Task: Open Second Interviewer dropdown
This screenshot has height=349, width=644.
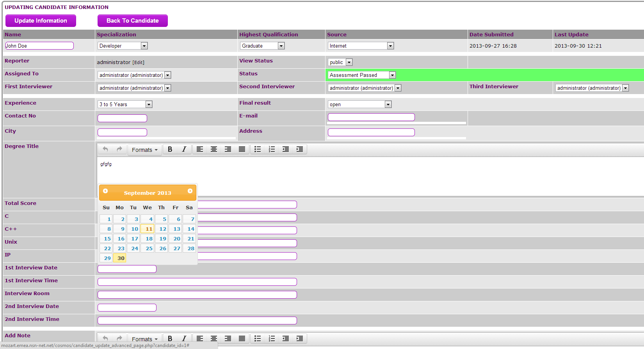Action: [x=365, y=88]
